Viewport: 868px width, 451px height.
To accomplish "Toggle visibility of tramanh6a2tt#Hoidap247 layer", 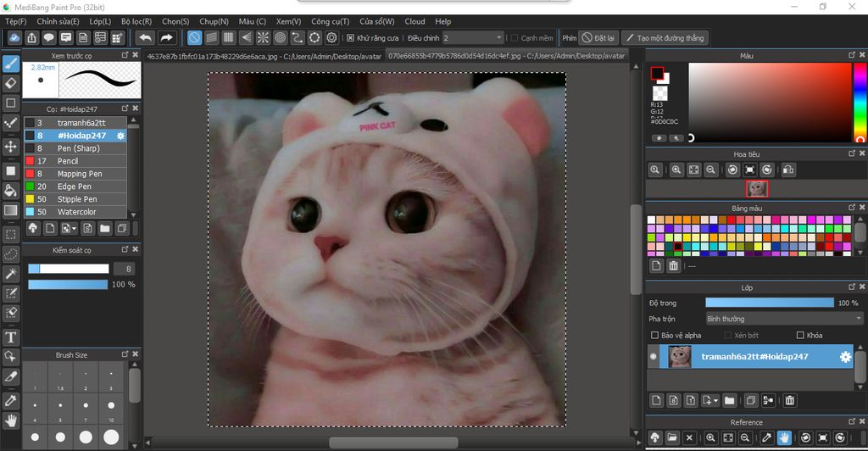I will pyautogui.click(x=654, y=357).
